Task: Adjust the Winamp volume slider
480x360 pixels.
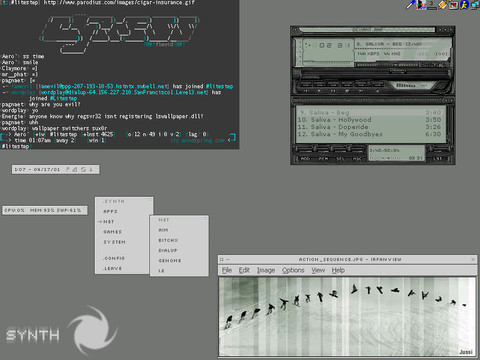Action: (x=387, y=65)
